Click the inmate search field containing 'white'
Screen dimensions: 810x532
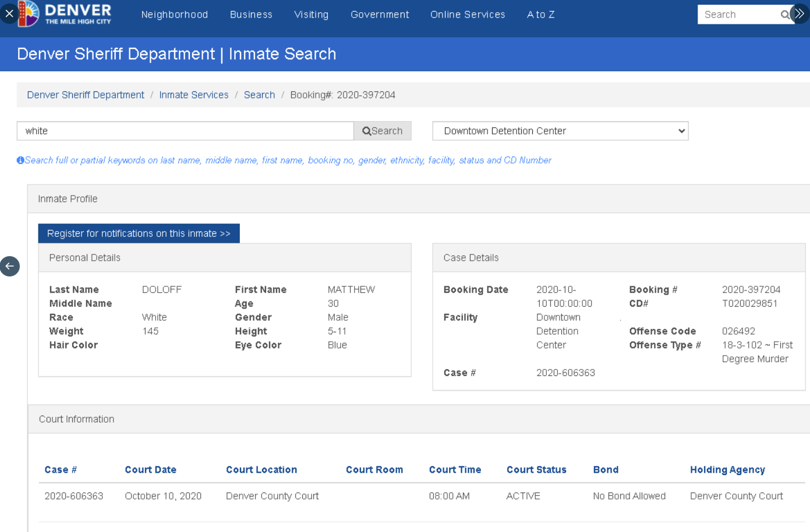coord(185,131)
